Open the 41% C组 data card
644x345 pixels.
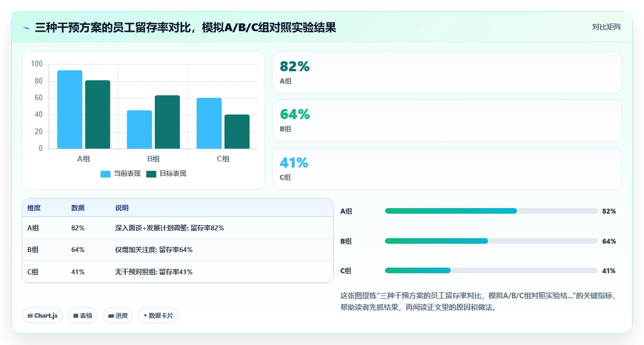coord(447,169)
